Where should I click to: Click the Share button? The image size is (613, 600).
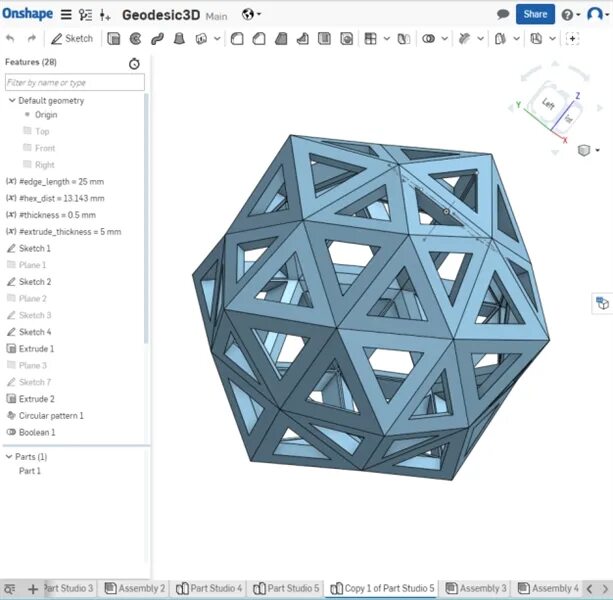535,14
